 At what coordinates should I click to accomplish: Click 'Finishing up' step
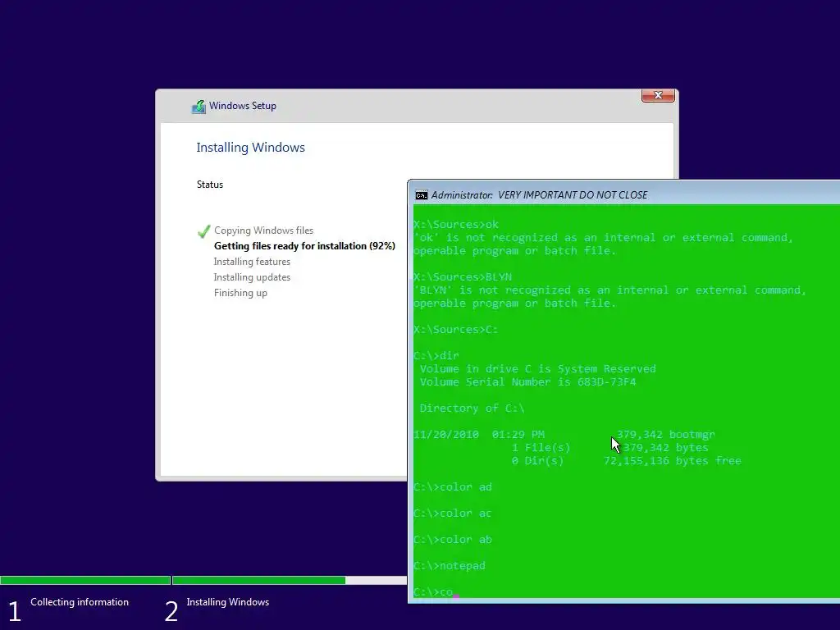pos(240,293)
